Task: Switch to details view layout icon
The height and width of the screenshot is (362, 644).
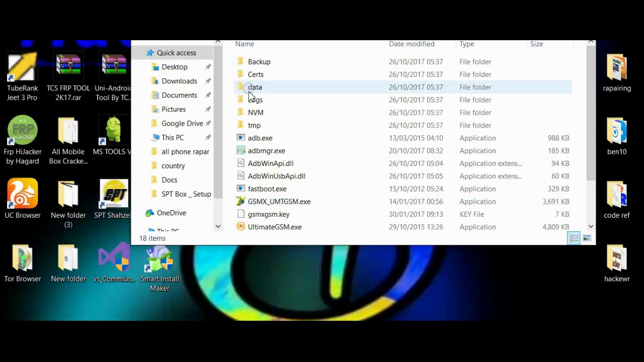Action: click(574, 238)
